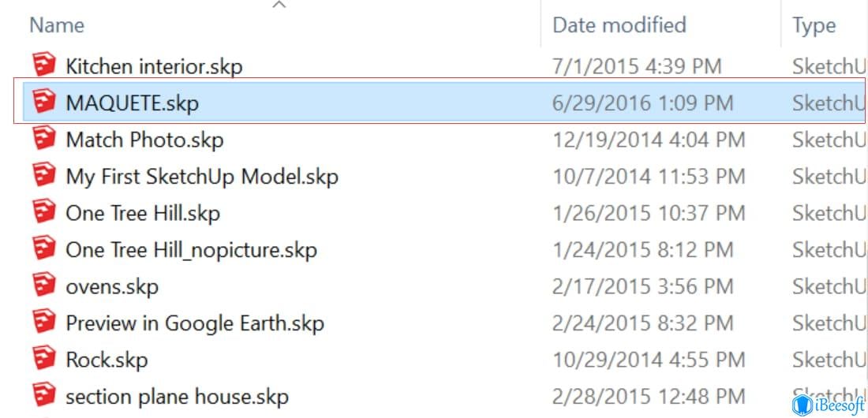This screenshot has width=868, height=418.
Task: Click the Rock.skp file icon
Action: tap(43, 357)
